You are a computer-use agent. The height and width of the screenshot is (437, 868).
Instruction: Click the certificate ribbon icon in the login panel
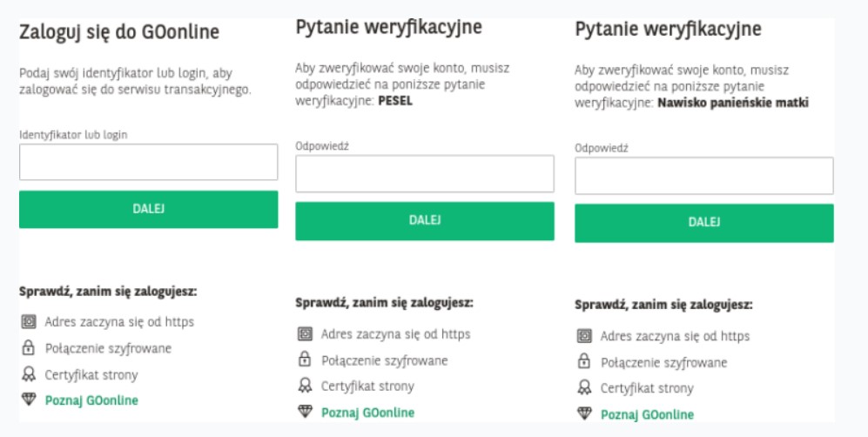(29, 374)
